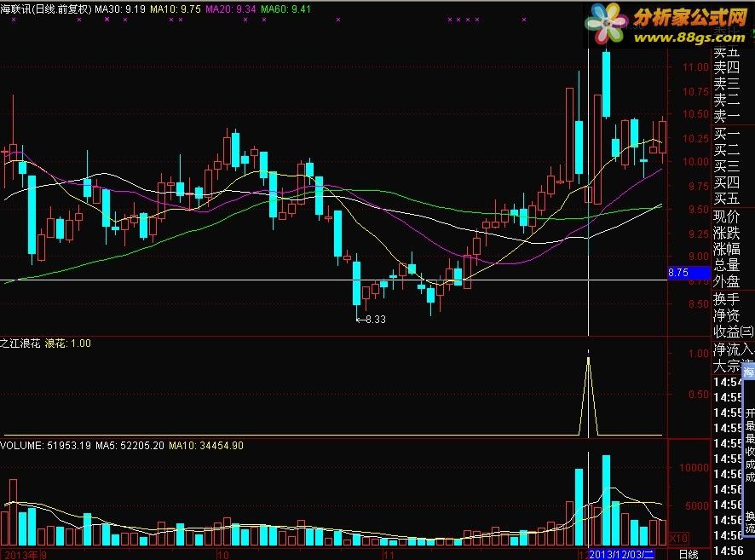
Task: Click the 现价 quote field
Action: point(726,216)
